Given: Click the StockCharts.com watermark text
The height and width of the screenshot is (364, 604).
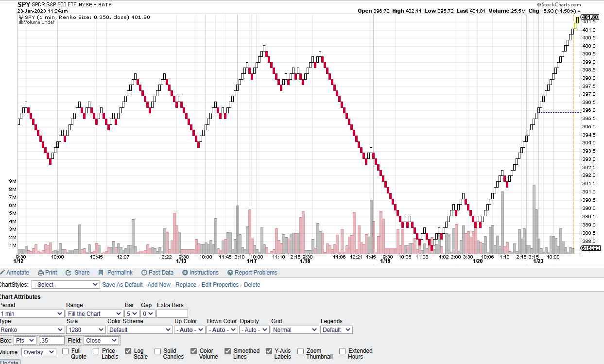Looking at the screenshot, I should tap(559, 4).
